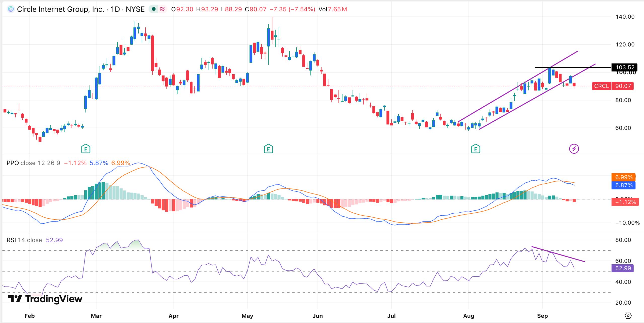Click the purple lightning event icon
Viewport: 644px width, 323px height.
(x=574, y=149)
